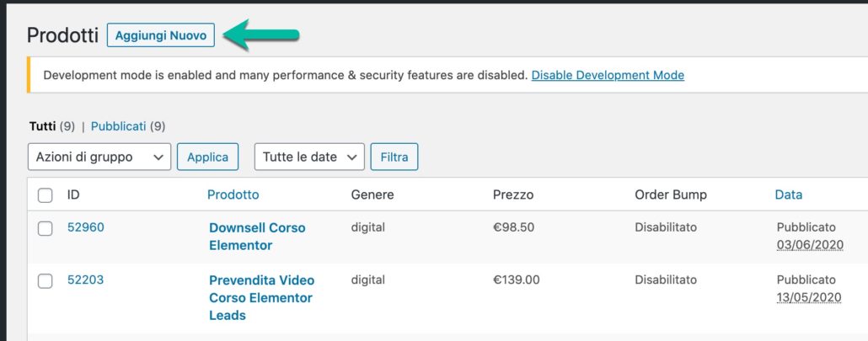Open Downsell Corso Elementor product

point(257,237)
